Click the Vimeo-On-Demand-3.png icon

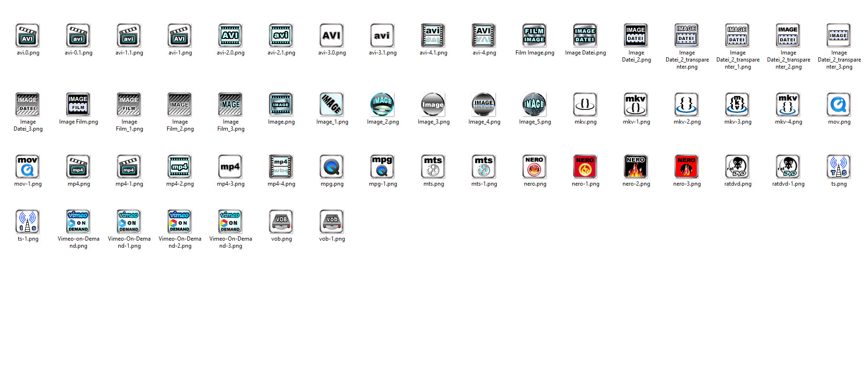pos(230,221)
